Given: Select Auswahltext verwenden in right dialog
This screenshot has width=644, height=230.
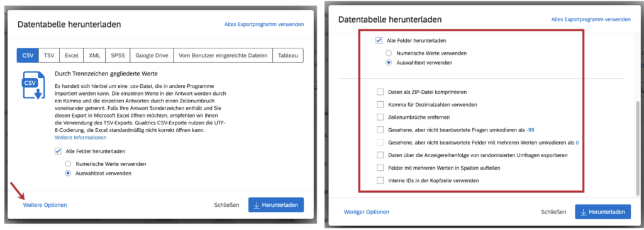Looking at the screenshot, I should 389,63.
